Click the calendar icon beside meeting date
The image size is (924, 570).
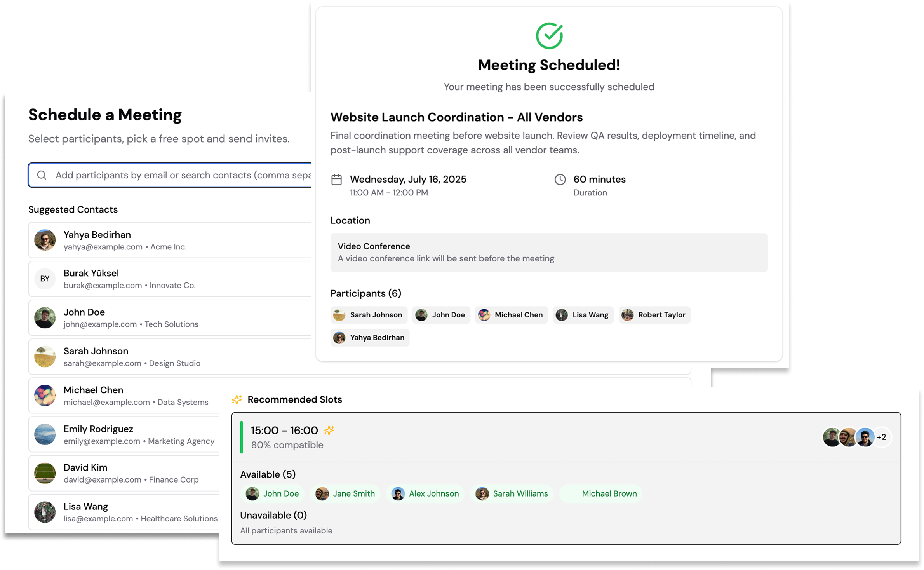[336, 180]
